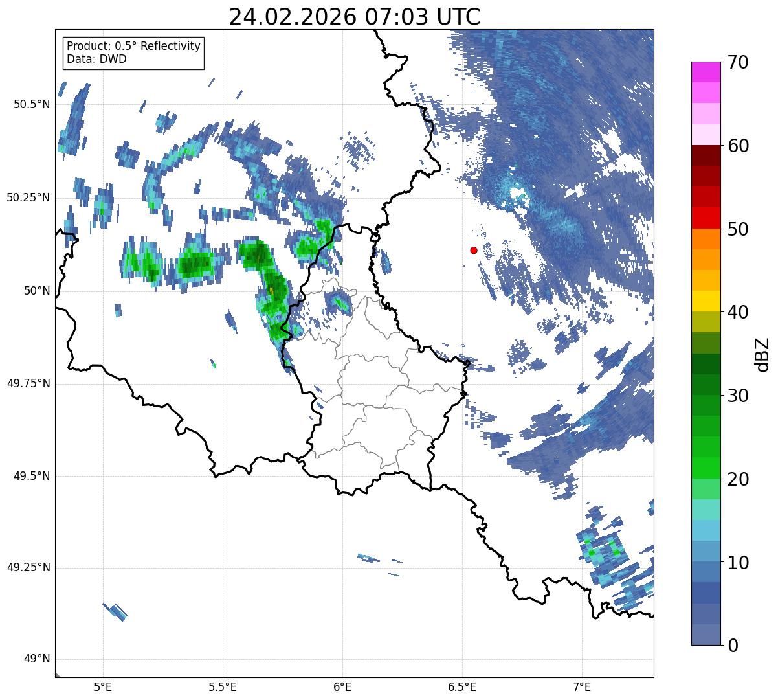Click the "Data: DWD" label
778x700 pixels.
point(96,60)
